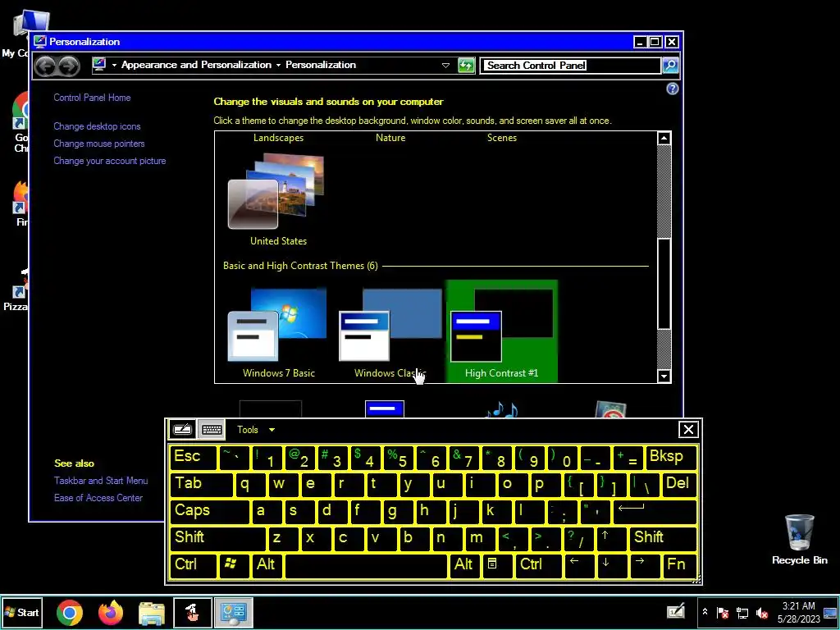Click the Enter arrow key on keyboard
Screen dimensions: 840x630
[655, 510]
